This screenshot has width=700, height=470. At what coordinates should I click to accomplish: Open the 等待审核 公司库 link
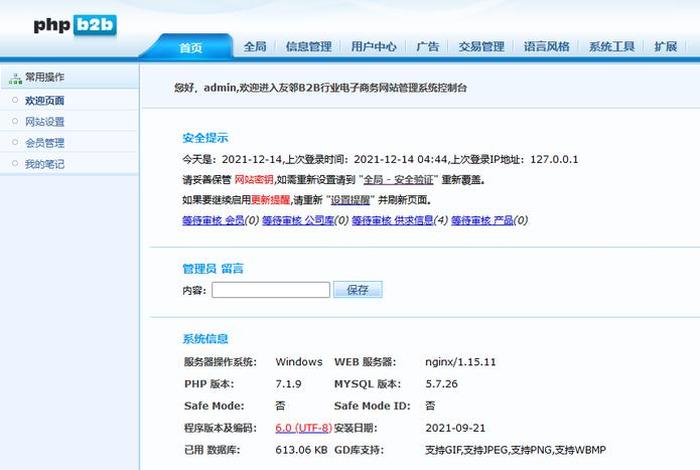[x=298, y=220]
